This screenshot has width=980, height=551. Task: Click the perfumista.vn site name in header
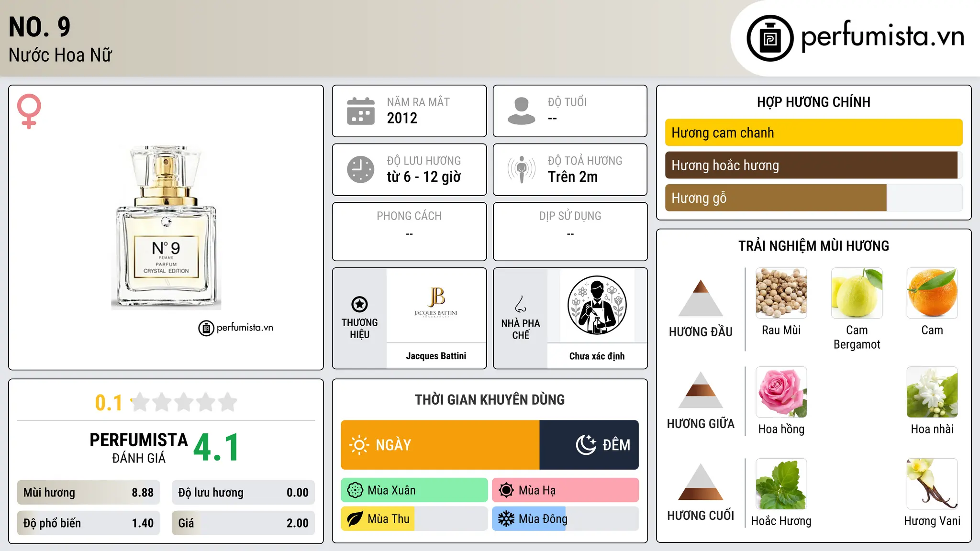882,36
